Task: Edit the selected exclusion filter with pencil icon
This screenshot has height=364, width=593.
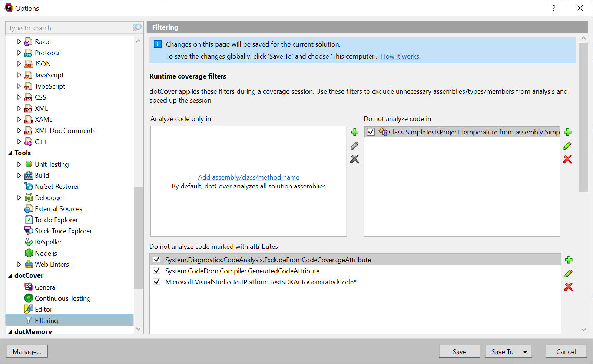Action: (x=568, y=146)
